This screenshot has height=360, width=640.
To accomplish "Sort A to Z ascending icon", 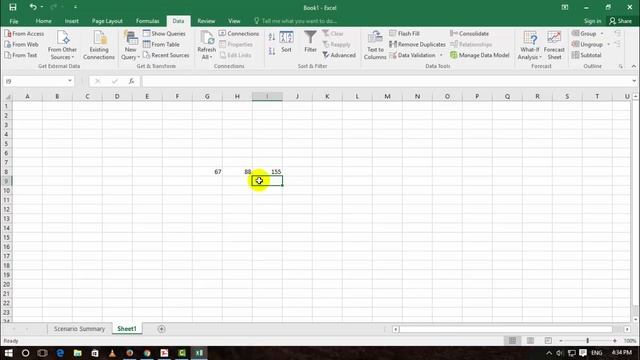I will point(272,38).
